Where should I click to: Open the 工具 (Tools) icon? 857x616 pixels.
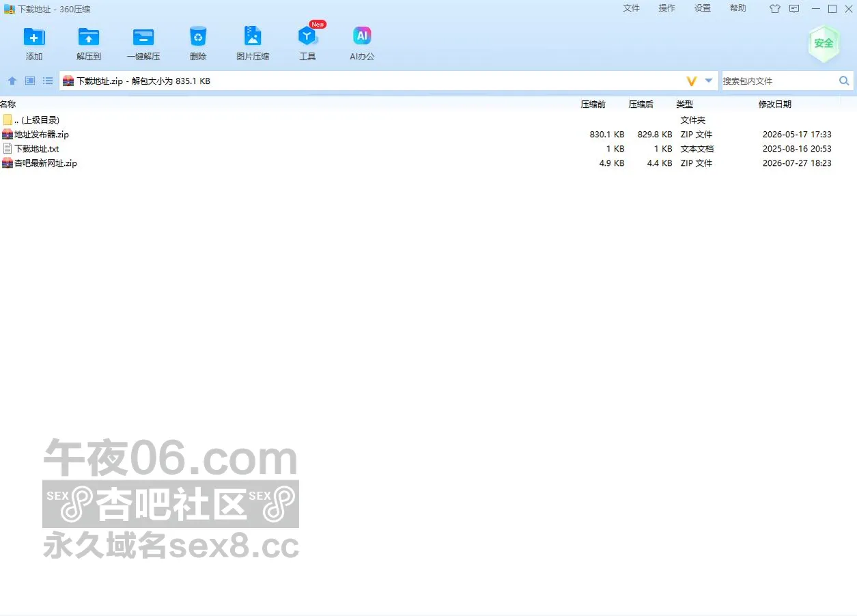[307, 37]
